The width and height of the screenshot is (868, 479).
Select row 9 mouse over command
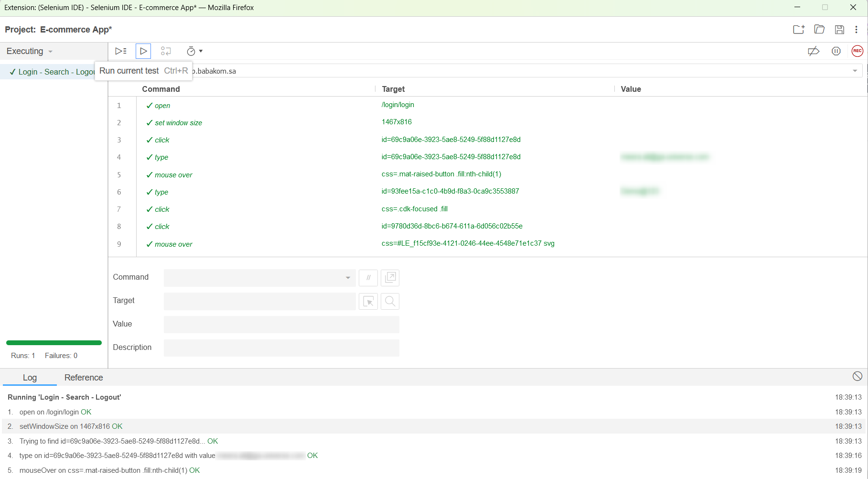click(173, 244)
